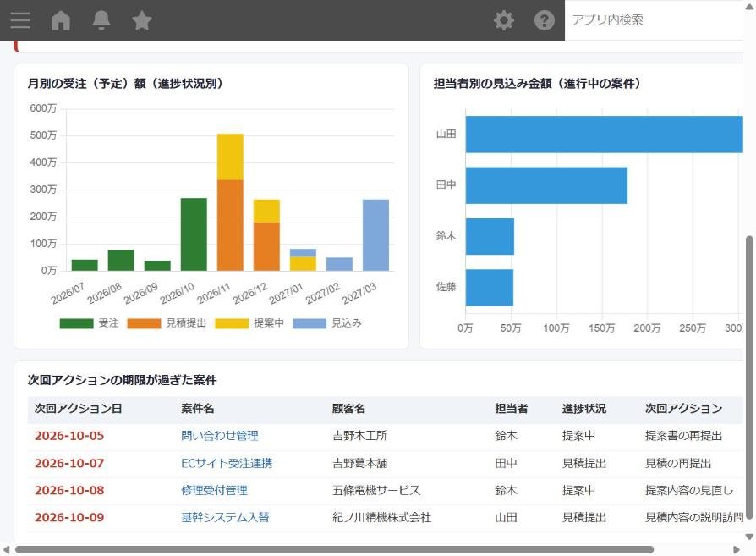756x556 pixels.
Task: Click the date 2026-10-05
Action: pyautogui.click(x=69, y=436)
